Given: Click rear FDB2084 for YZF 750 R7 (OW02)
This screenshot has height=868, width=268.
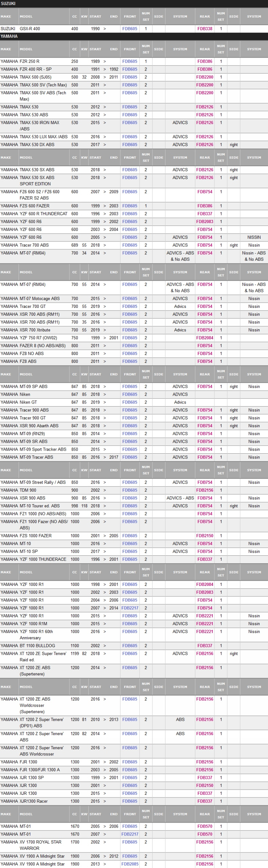Looking at the screenshot, I should pos(205,338).
